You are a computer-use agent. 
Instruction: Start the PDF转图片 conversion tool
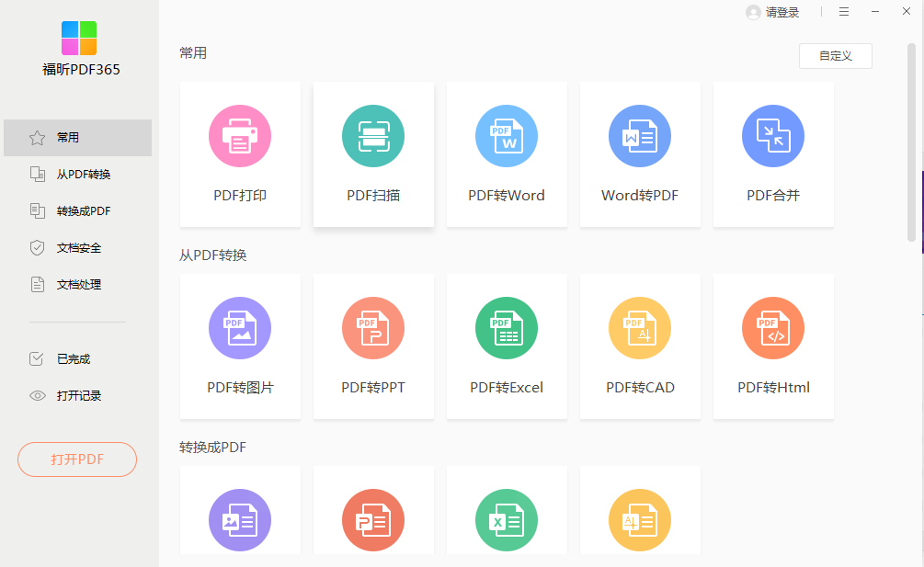point(240,346)
